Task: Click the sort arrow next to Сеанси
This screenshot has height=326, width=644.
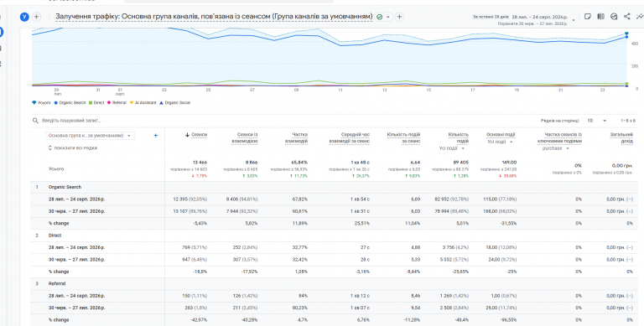Action: 187,135
